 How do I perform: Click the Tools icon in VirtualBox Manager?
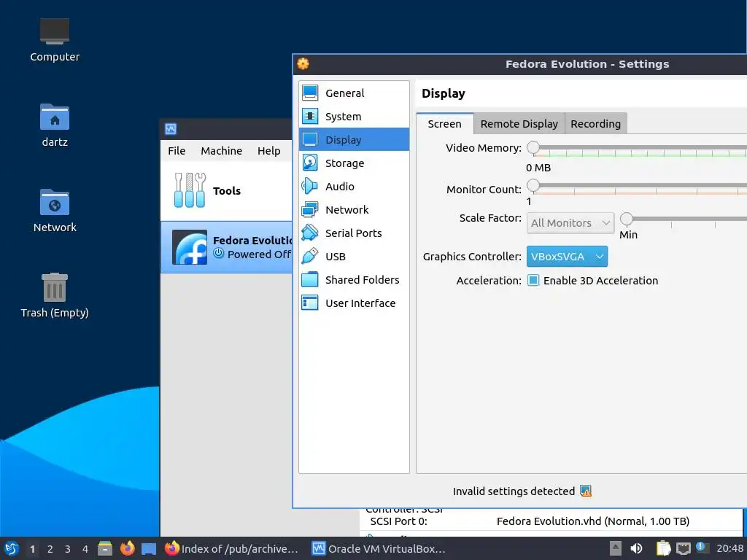pyautogui.click(x=190, y=190)
